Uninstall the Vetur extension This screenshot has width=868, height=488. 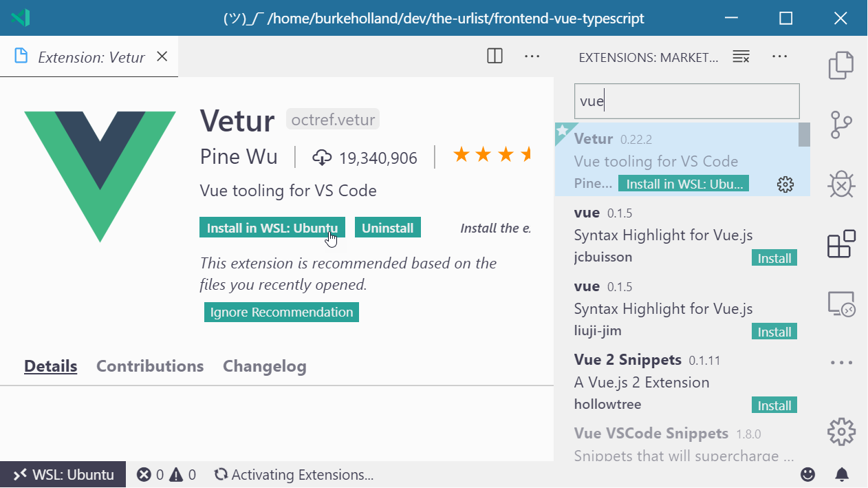click(x=388, y=228)
